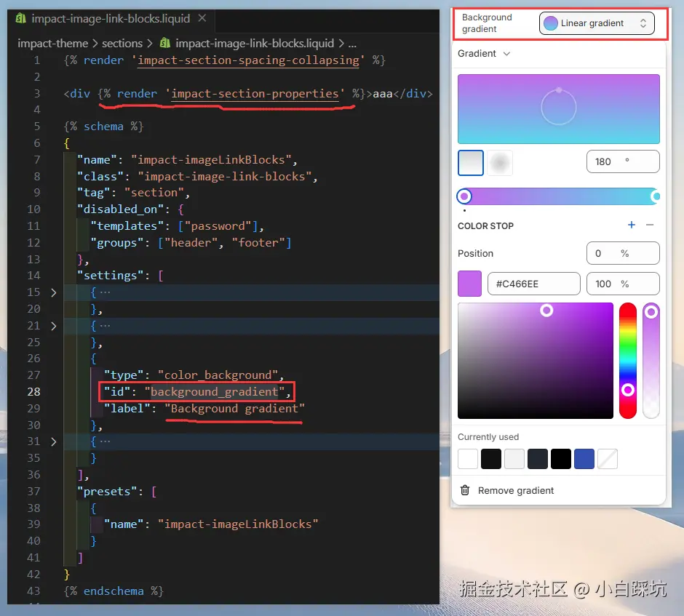684x616 pixels.
Task: Close the impact-image-link-blocks.liquid tab
Action: tap(202, 18)
